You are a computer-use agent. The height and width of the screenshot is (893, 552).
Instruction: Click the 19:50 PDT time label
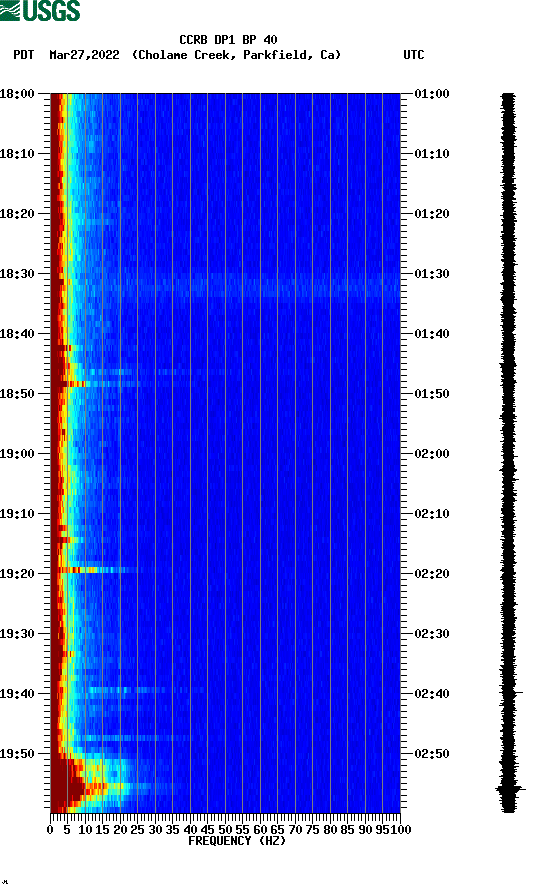17,753
